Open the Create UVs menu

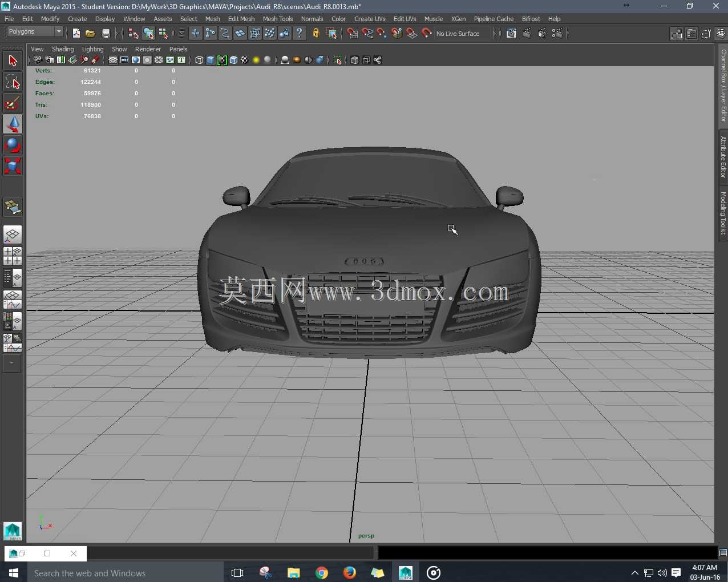point(370,19)
